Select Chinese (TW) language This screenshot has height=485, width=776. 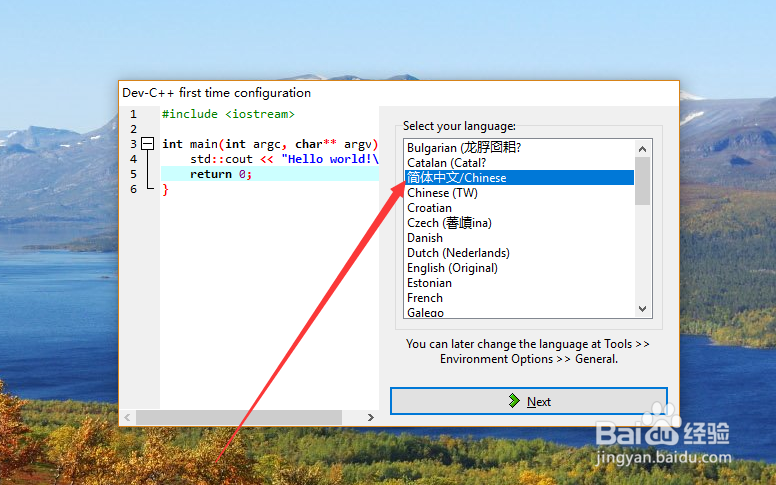[x=519, y=193]
